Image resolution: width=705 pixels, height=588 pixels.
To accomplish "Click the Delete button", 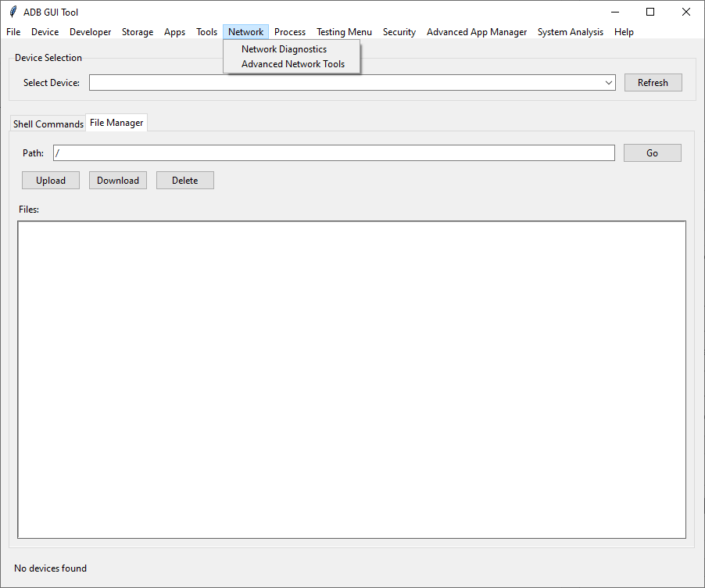I will pyautogui.click(x=184, y=180).
